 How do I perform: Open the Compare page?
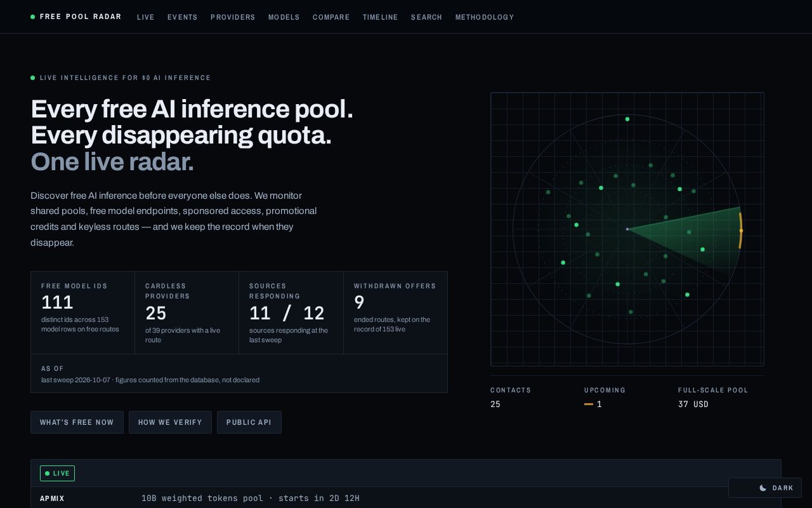tap(331, 17)
